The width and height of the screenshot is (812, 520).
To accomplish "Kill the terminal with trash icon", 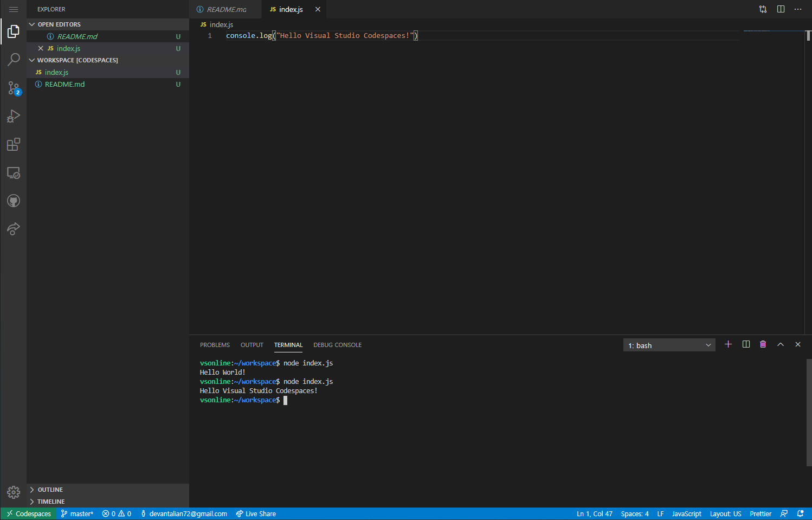I will pyautogui.click(x=763, y=344).
